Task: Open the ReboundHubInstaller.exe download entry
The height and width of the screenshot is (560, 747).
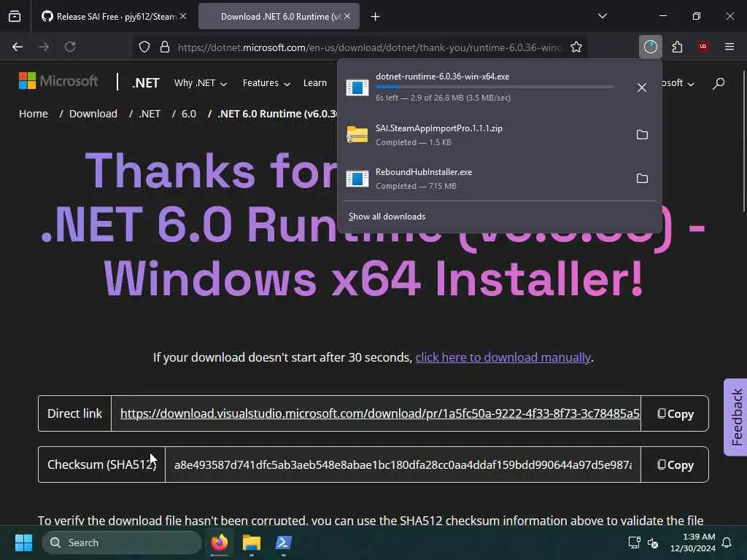Action: [484, 179]
